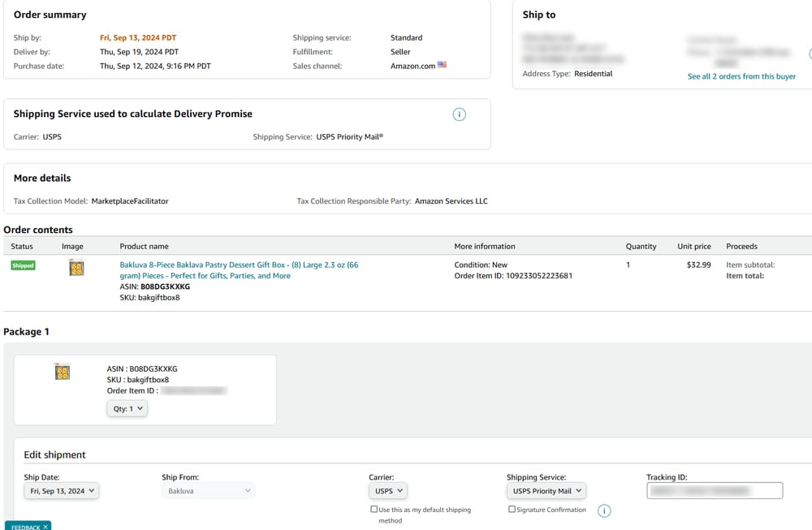
Task: Click the Purchase date Thu, Sep 12, 2024, 9:16 PM PDT
Action: (x=155, y=66)
